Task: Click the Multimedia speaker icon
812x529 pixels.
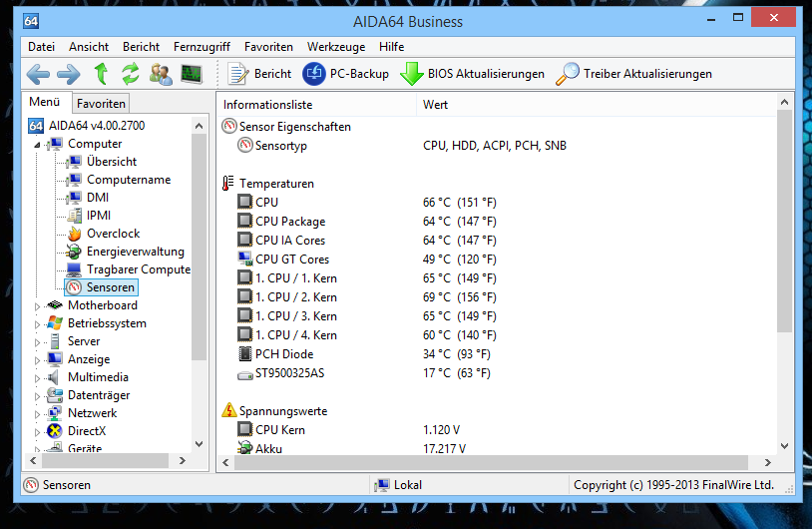Action: pyautogui.click(x=53, y=377)
